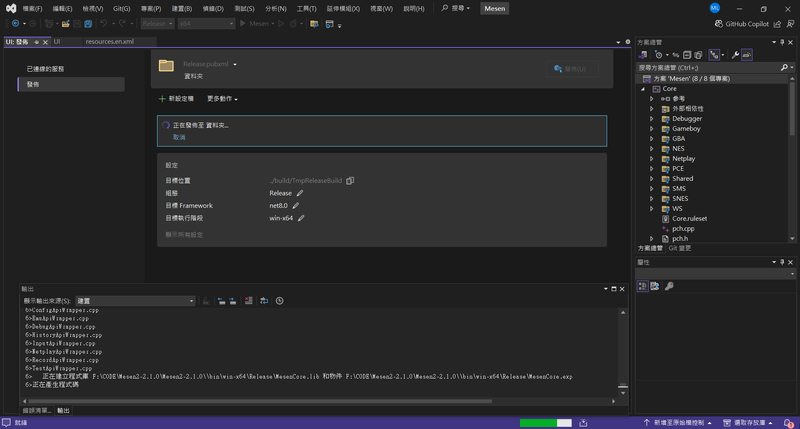Open the 檔案(F) menu

pyautogui.click(x=32, y=9)
